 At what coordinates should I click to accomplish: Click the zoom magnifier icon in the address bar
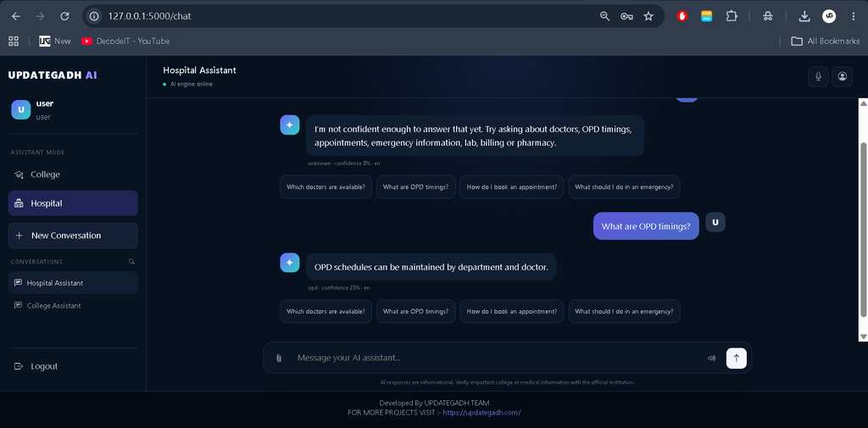point(605,16)
